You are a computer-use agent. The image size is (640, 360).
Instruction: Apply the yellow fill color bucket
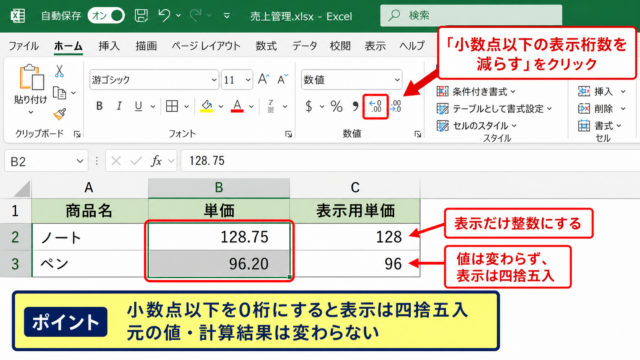(x=207, y=106)
